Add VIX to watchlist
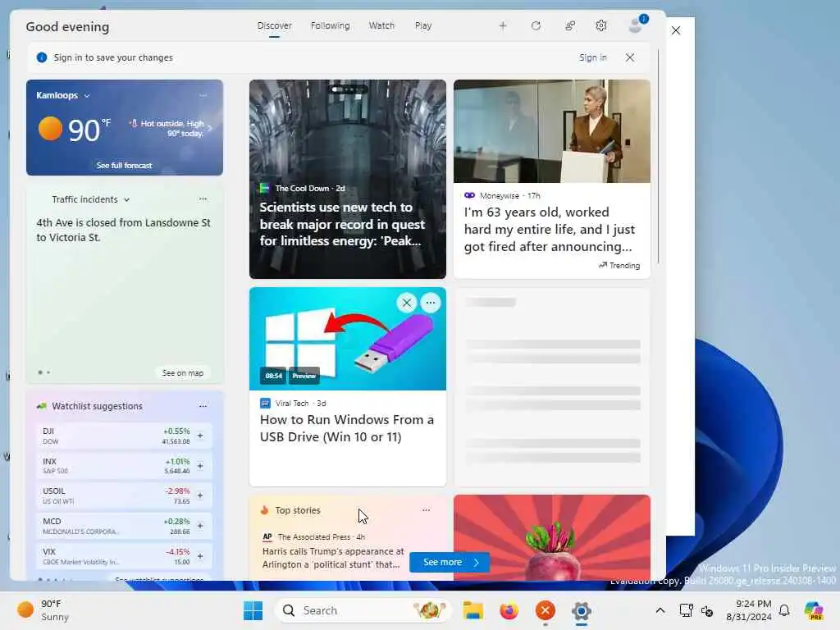The height and width of the screenshot is (630, 840). (x=200, y=556)
